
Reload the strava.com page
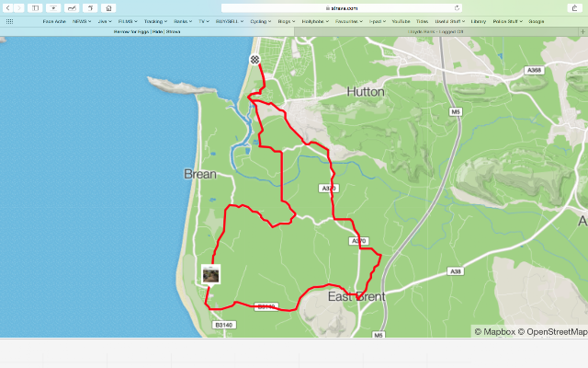click(x=457, y=8)
